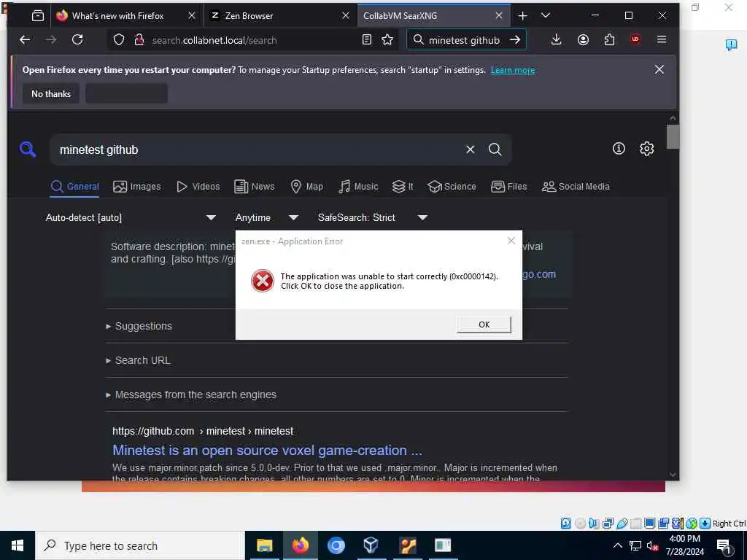Select the Images search category
Image resolution: width=747 pixels, height=560 pixels.
tap(137, 187)
